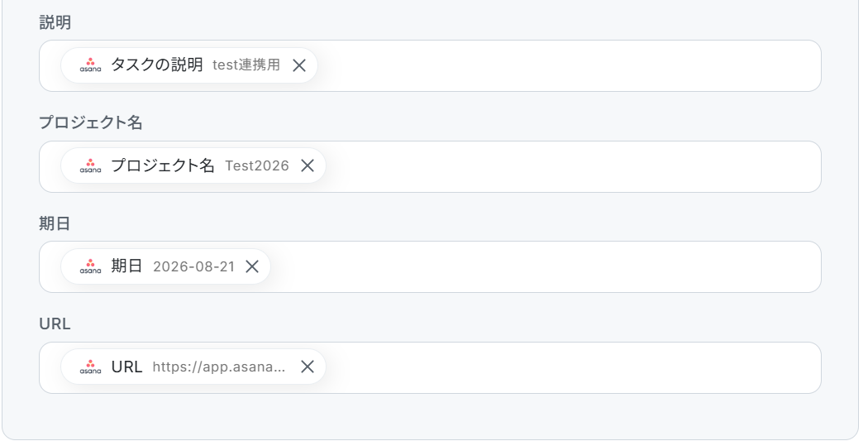Image resolution: width=868 pixels, height=441 pixels.
Task: Focus empty area of URL input field
Action: (x=573, y=368)
